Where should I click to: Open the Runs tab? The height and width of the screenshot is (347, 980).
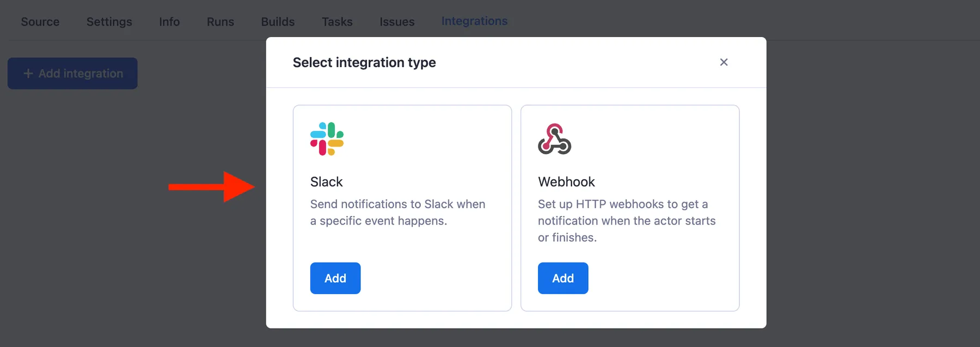click(x=220, y=22)
